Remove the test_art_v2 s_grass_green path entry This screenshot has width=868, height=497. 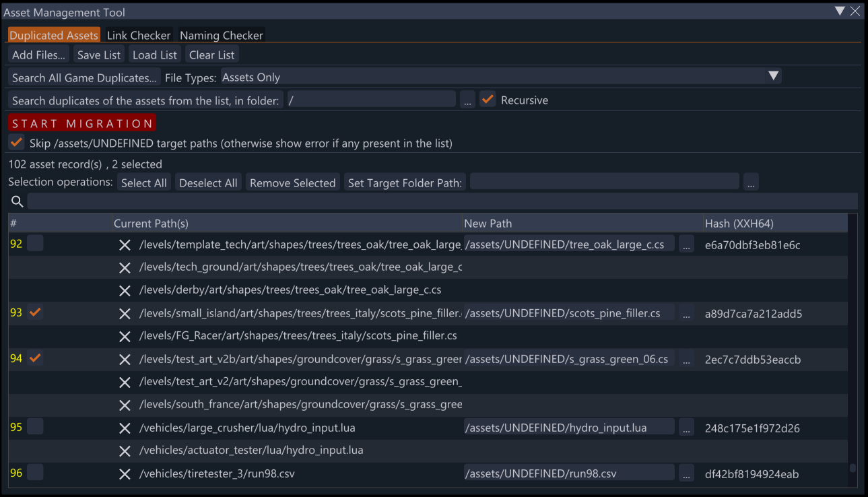point(125,383)
